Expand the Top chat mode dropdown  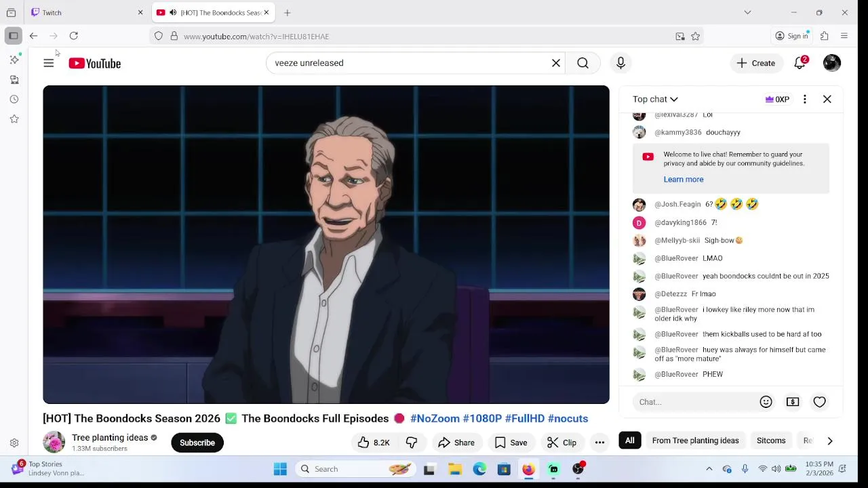[655, 99]
